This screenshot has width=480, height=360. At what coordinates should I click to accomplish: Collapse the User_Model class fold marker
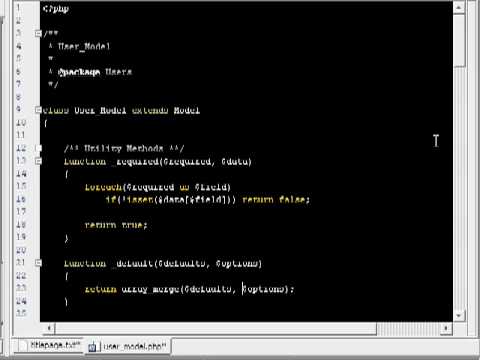[x=38, y=110]
